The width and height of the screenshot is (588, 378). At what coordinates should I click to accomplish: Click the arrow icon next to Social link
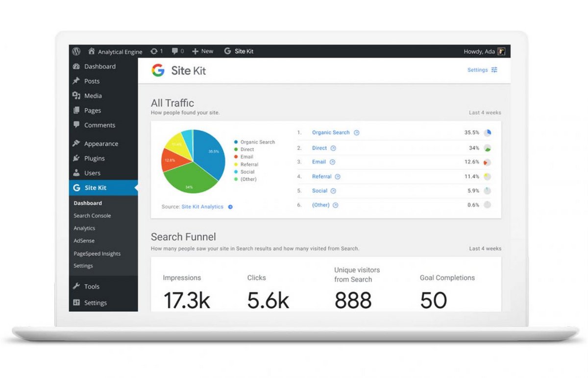pyautogui.click(x=333, y=191)
